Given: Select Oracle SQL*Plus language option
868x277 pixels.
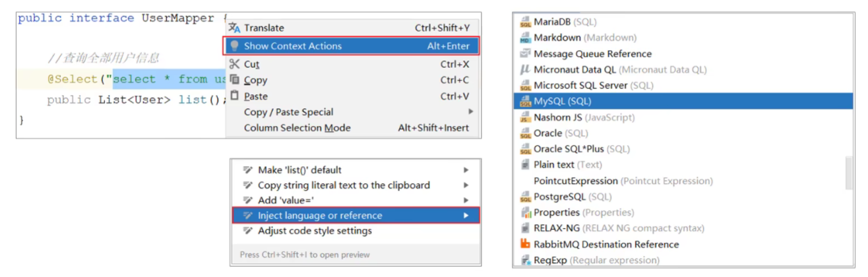Looking at the screenshot, I should click(x=569, y=149).
